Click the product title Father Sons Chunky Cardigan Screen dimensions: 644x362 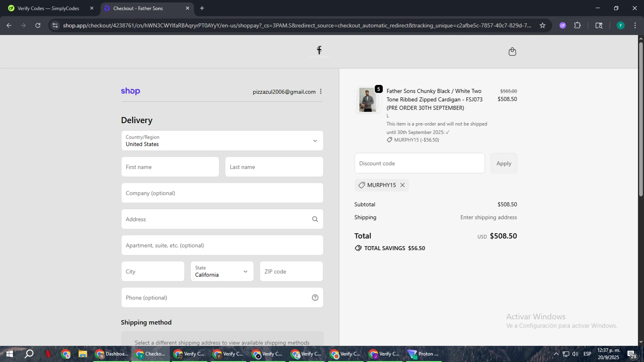coord(434,100)
